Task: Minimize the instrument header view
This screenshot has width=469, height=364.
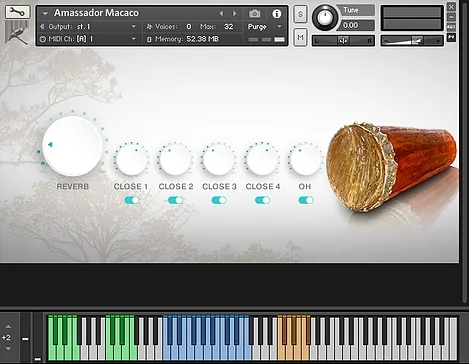Action: (451, 17)
